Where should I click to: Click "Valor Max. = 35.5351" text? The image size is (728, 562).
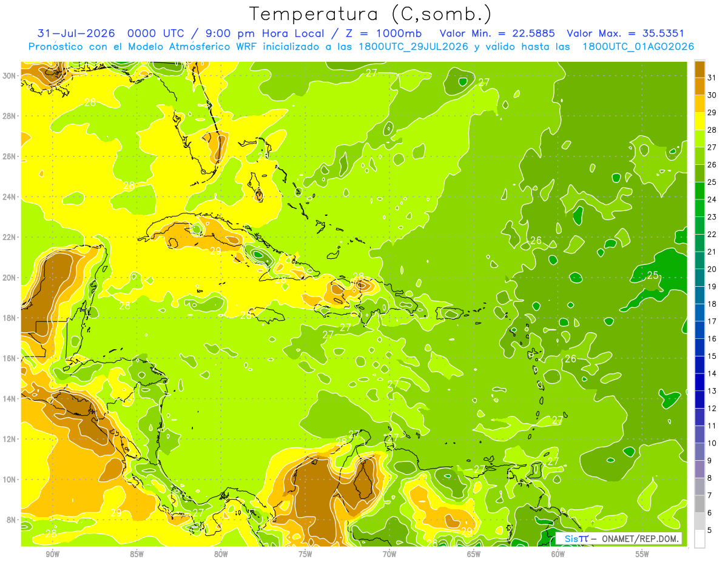[x=625, y=33]
